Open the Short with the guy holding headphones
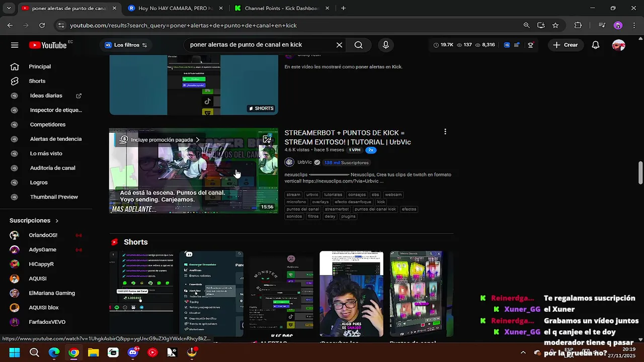This screenshot has height=362, width=644. pyautogui.click(x=351, y=294)
